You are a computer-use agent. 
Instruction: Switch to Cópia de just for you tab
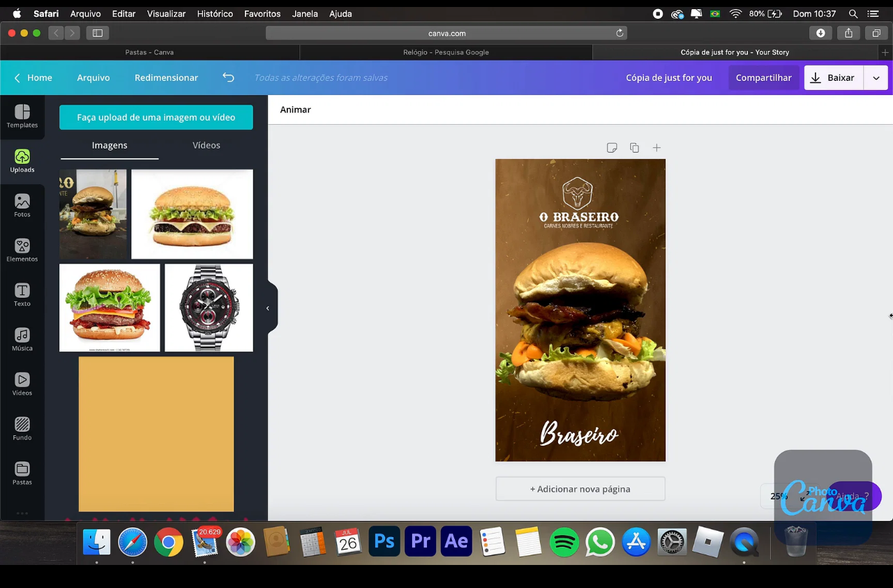735,52
